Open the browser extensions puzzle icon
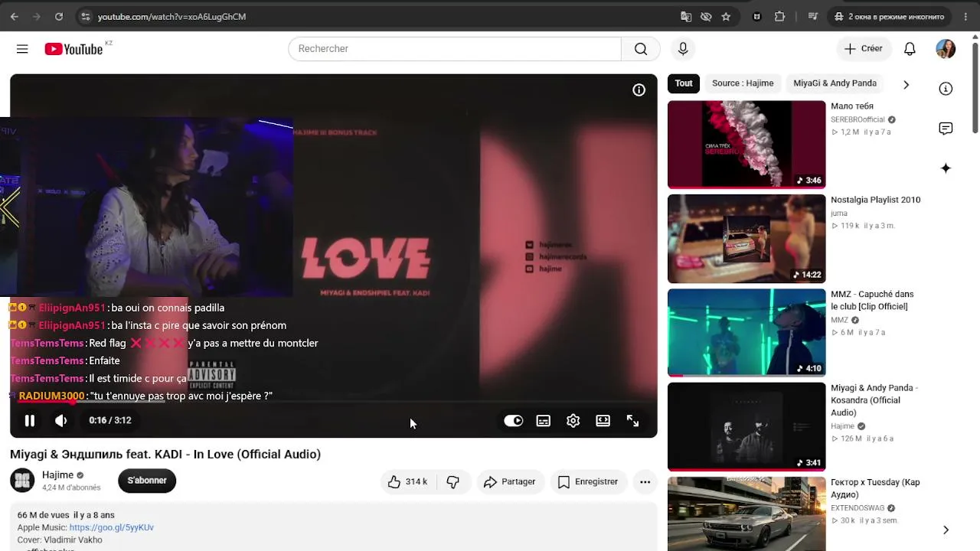The width and height of the screenshot is (980, 551). (779, 16)
